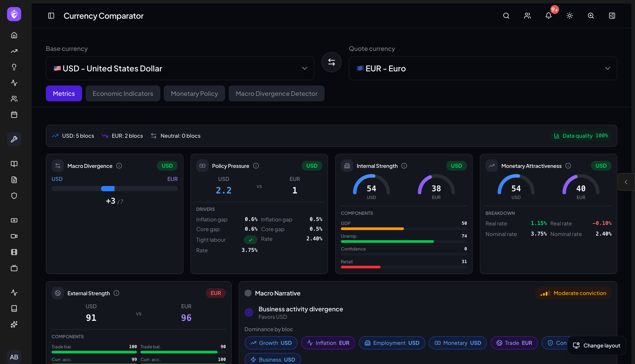Toggle the right panel icon in header
This screenshot has width=635, height=364.
tap(612, 16)
